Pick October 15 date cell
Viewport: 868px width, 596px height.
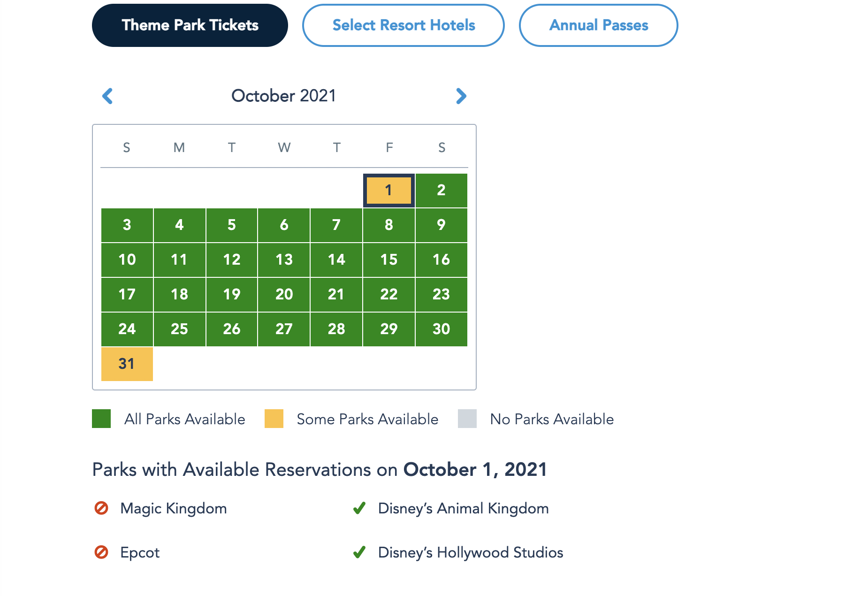point(388,260)
